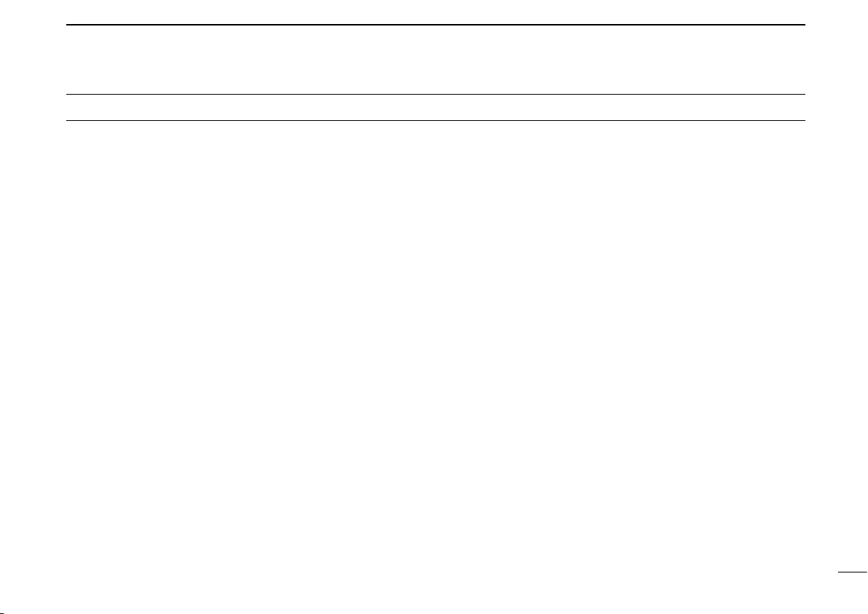Click the blank header band between thick and thin rules
This screenshot has width=868, height=614.
click(435, 60)
